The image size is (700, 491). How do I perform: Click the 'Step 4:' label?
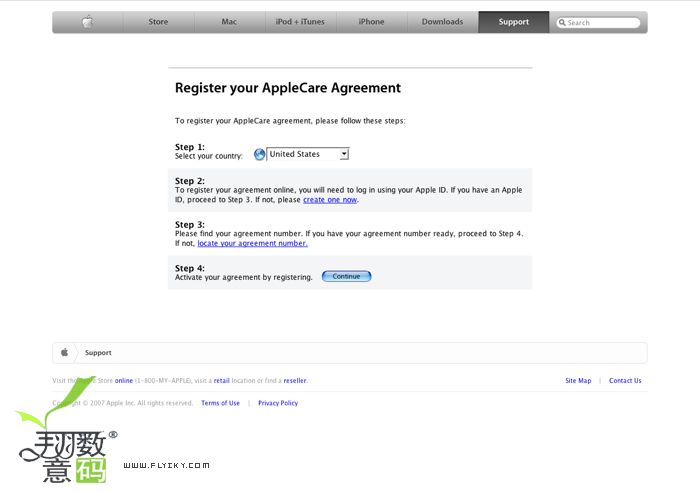[190, 268]
